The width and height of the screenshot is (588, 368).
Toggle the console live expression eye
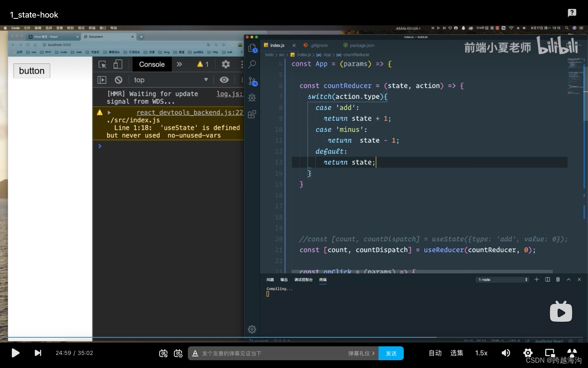224,80
